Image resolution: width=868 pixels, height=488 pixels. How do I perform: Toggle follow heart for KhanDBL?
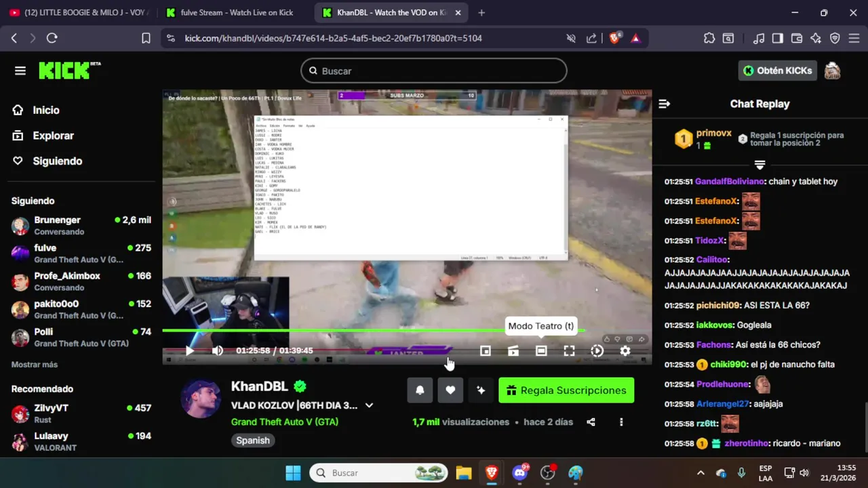(450, 390)
